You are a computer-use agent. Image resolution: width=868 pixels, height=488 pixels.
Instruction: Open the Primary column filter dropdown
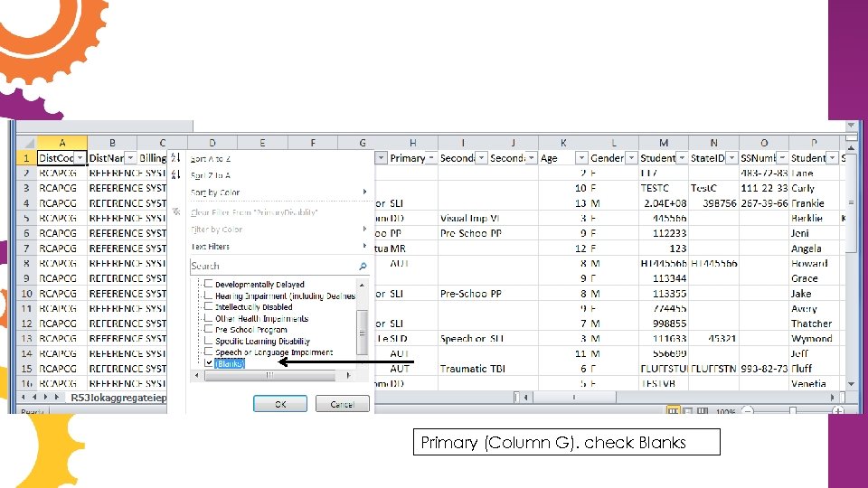pos(431,158)
